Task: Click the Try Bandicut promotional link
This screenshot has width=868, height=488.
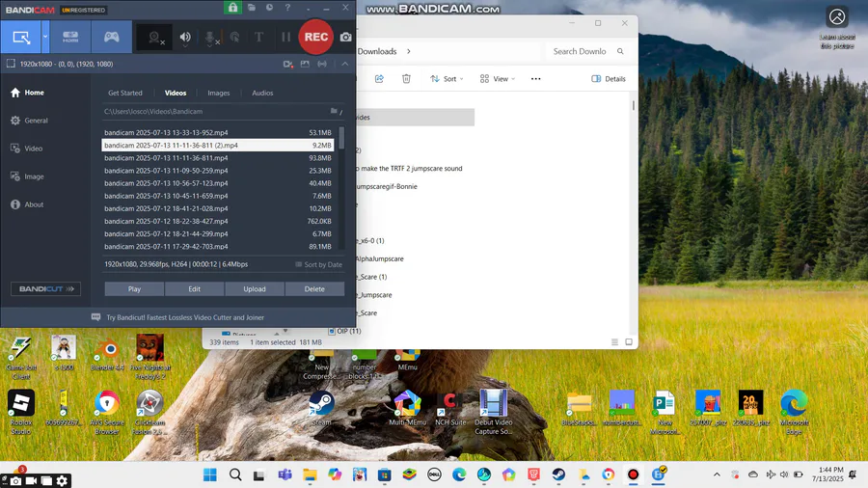Action: click(185, 317)
